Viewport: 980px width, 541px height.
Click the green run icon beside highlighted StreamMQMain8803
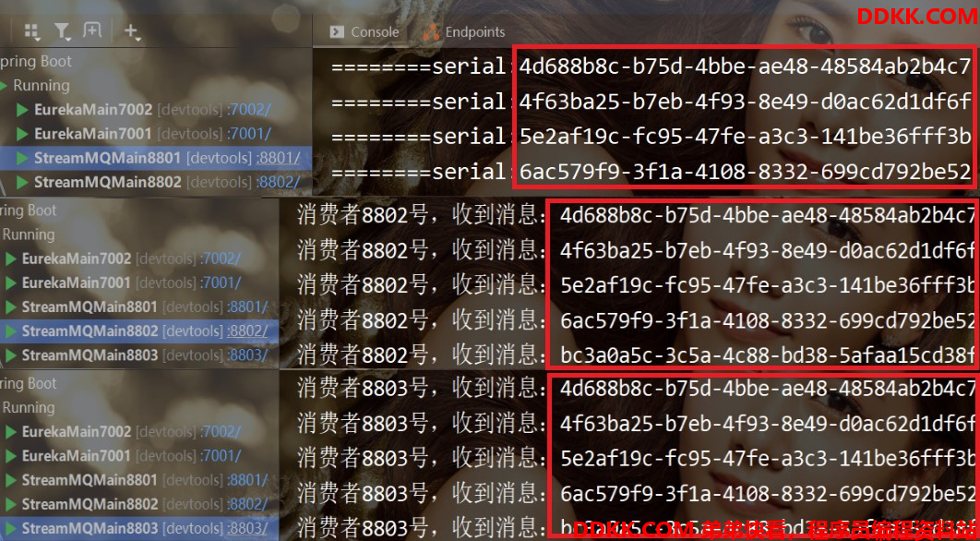[x=11, y=528]
